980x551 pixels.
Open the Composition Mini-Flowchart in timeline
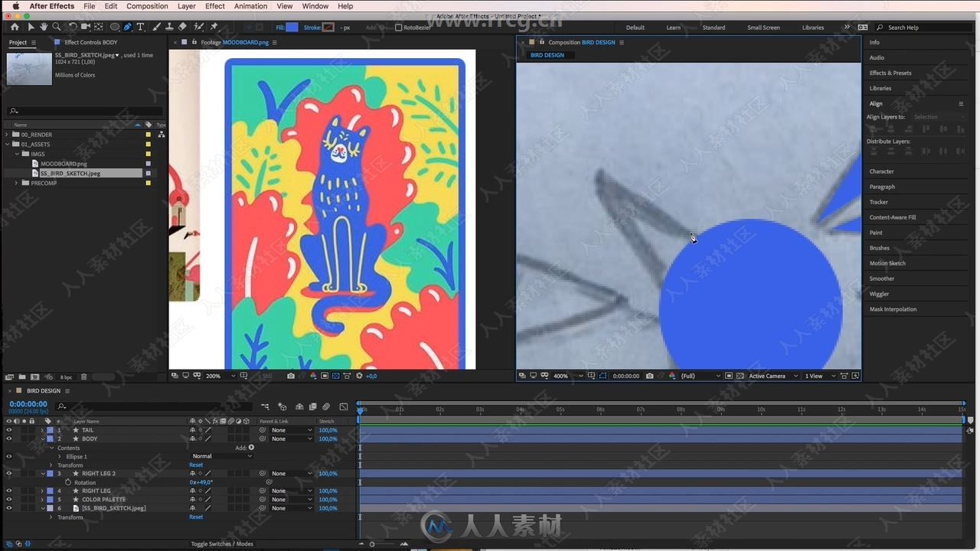(x=265, y=406)
